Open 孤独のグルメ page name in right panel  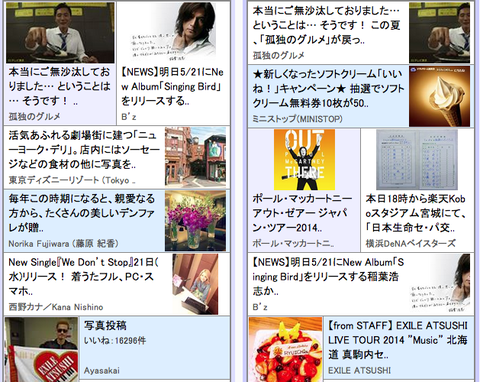pos(279,55)
